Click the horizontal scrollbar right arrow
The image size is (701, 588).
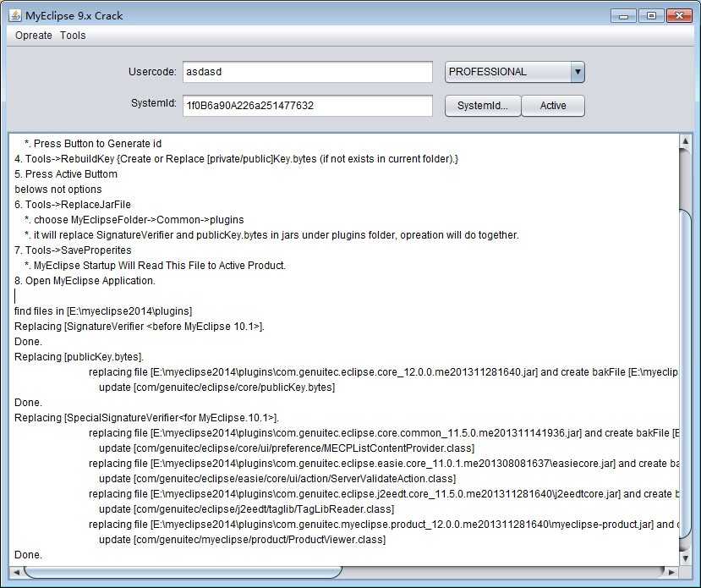pyautogui.click(x=671, y=572)
